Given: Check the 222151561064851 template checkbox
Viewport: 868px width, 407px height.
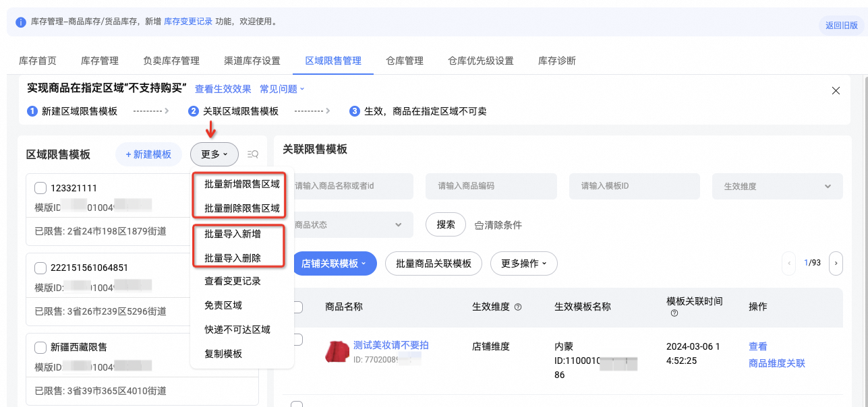Looking at the screenshot, I should (40, 268).
